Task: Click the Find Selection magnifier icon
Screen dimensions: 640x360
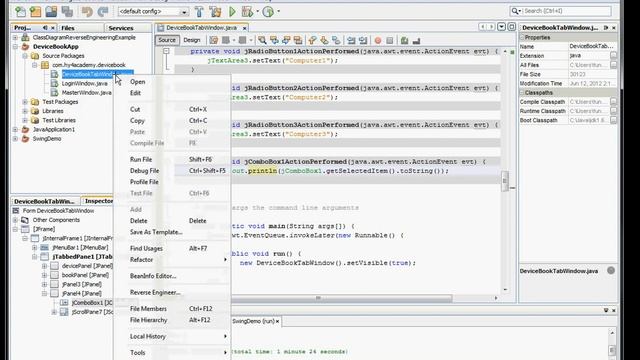Action: (x=262, y=40)
